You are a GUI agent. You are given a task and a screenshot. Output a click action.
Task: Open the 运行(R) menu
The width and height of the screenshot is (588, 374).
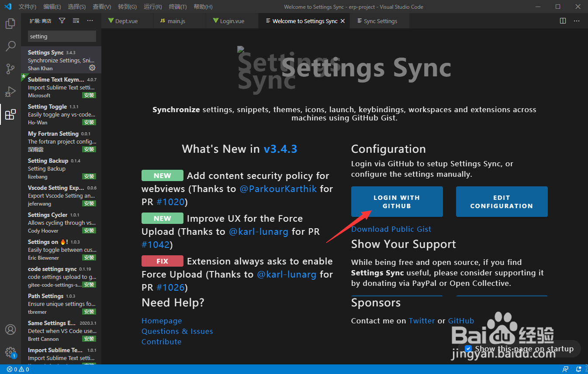(x=152, y=7)
